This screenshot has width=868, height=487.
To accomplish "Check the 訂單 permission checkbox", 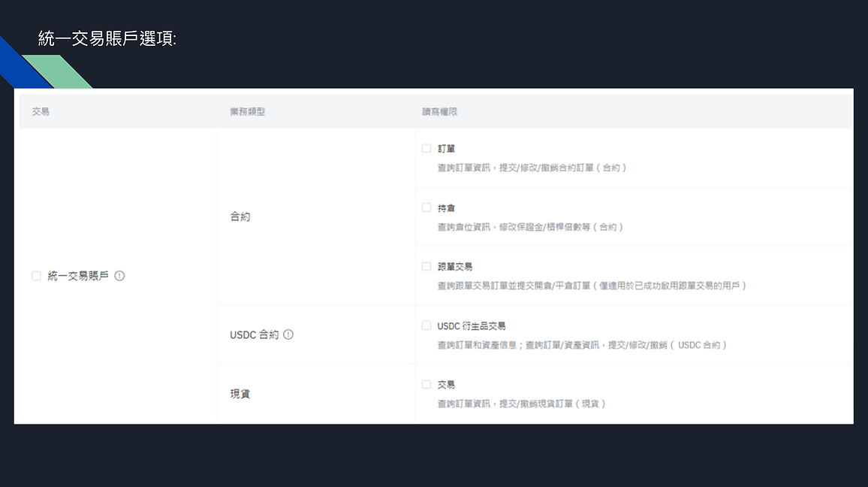I will [x=426, y=148].
